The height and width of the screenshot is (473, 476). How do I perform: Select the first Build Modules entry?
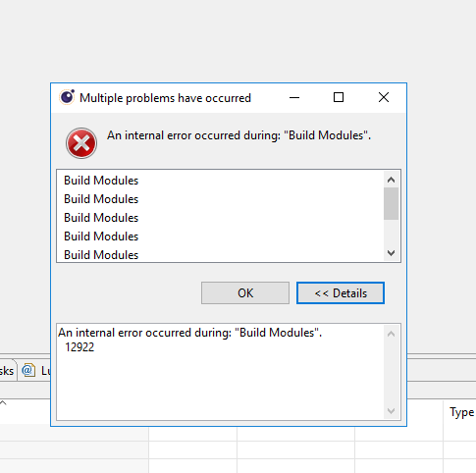coord(101,181)
